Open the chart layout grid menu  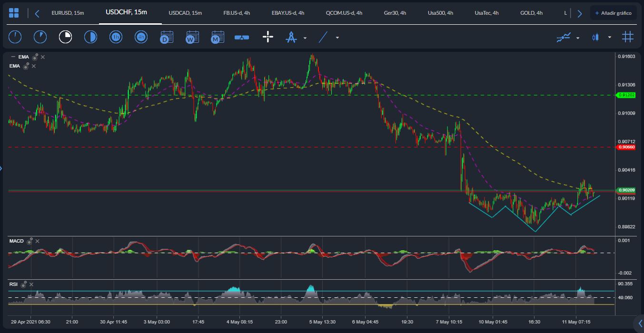click(x=14, y=13)
